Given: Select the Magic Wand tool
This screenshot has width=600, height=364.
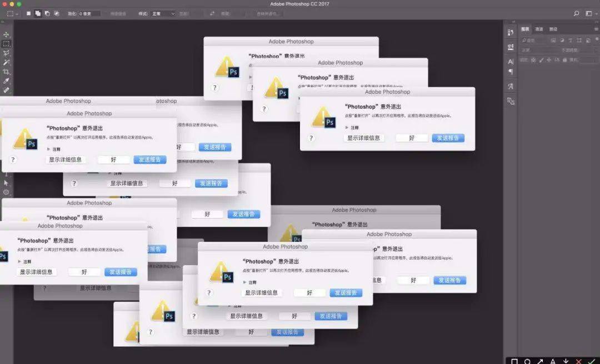Looking at the screenshot, I should coord(6,62).
